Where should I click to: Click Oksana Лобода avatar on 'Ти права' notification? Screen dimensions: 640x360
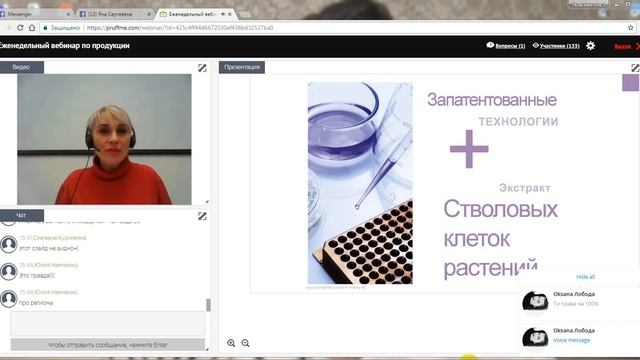pos(535,302)
